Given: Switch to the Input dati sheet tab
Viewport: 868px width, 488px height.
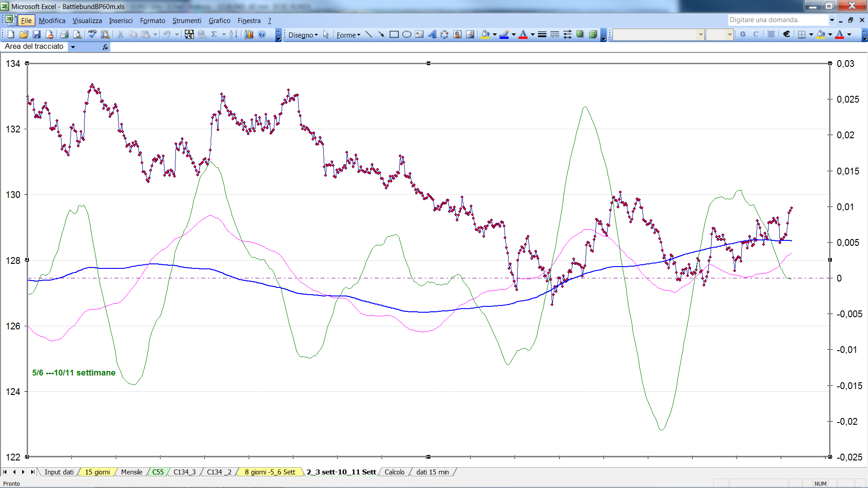Looking at the screenshot, I should [59, 472].
